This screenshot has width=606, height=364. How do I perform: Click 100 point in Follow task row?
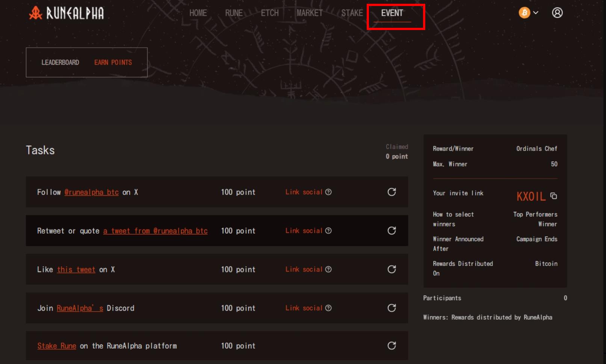(x=238, y=192)
